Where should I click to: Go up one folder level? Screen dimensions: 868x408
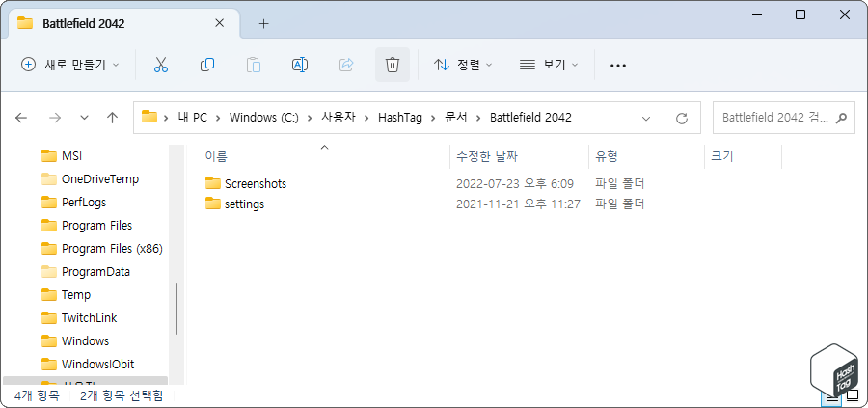(x=113, y=118)
